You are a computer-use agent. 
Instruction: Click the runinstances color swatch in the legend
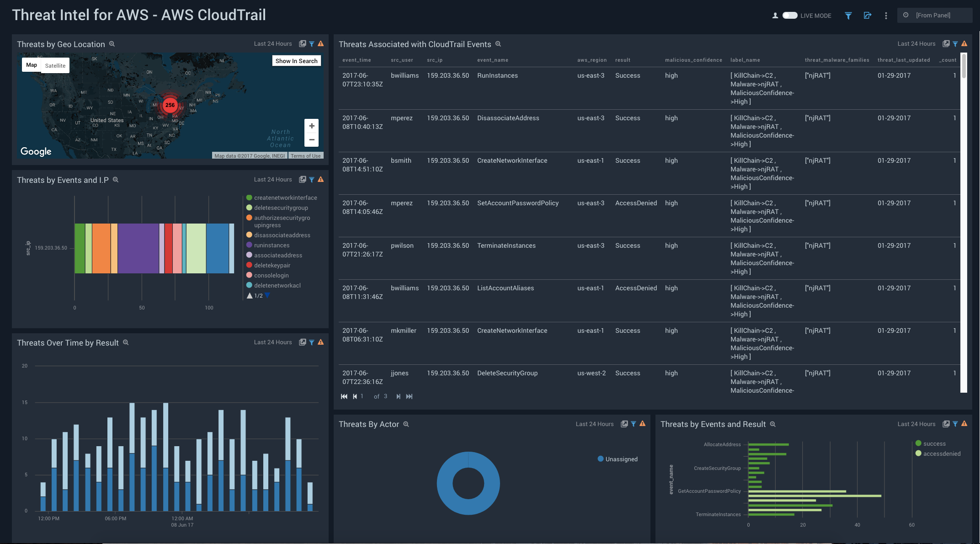249,245
